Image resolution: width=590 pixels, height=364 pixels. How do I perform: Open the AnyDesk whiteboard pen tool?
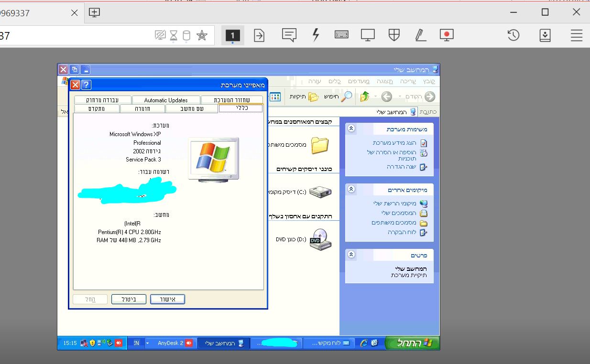point(420,35)
